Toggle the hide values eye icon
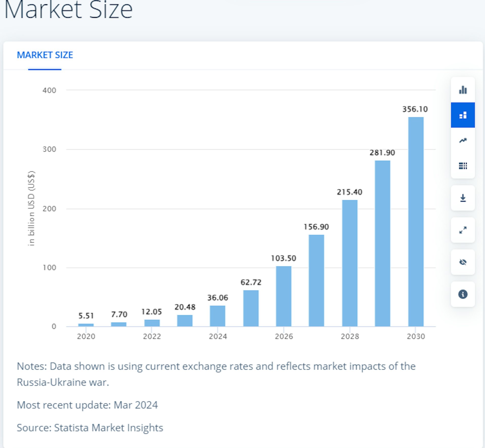Screen dimensions: 485x448 pyautogui.click(x=463, y=262)
